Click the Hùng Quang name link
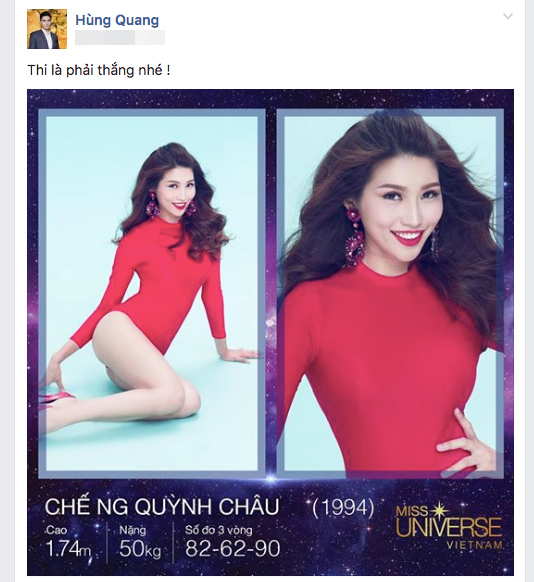The image size is (534, 582). pos(117,20)
